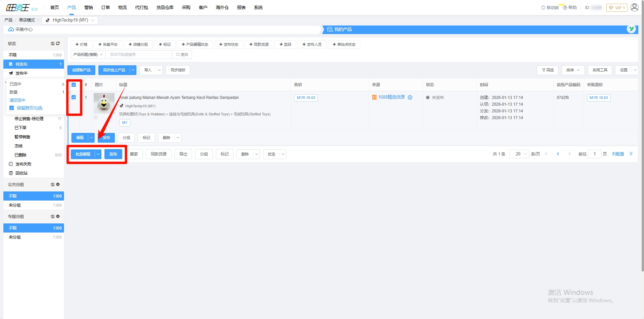Viewport: 644px width, 319px height.
Task: Click the refresh icon in 状态 panel header
Action: (58, 43)
